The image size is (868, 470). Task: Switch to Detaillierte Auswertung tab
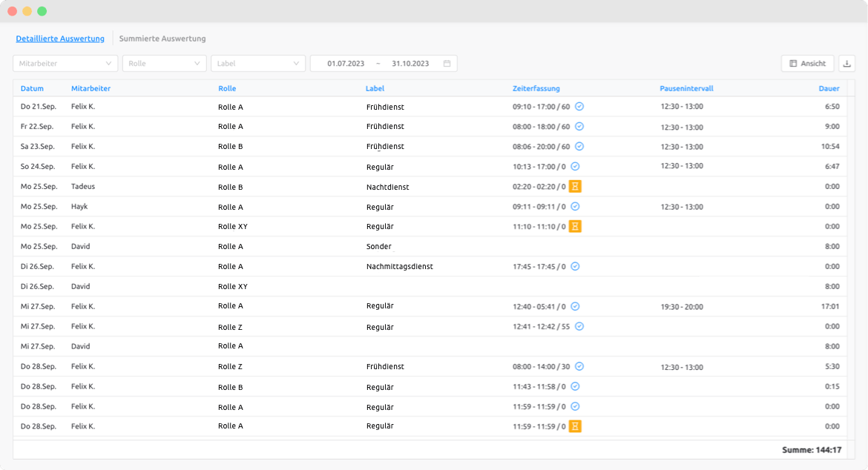pos(60,39)
